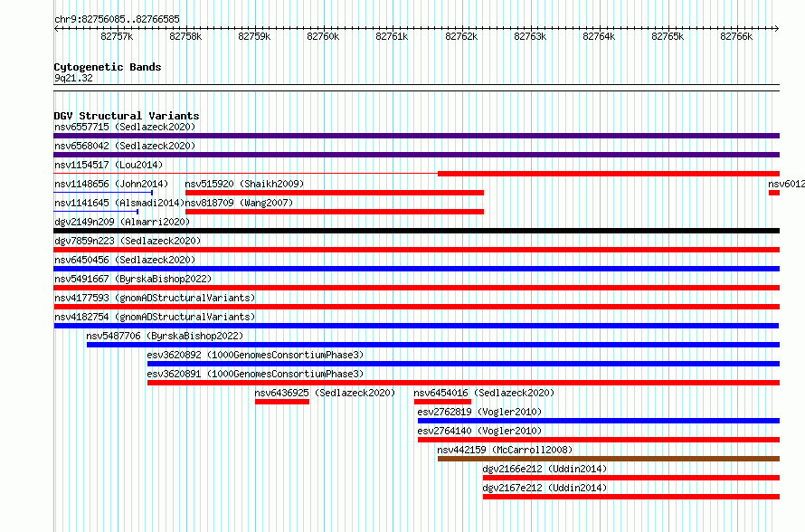This screenshot has width=805, height=532.
Task: Click the 82757k ruler tick label
Action: click(x=117, y=36)
